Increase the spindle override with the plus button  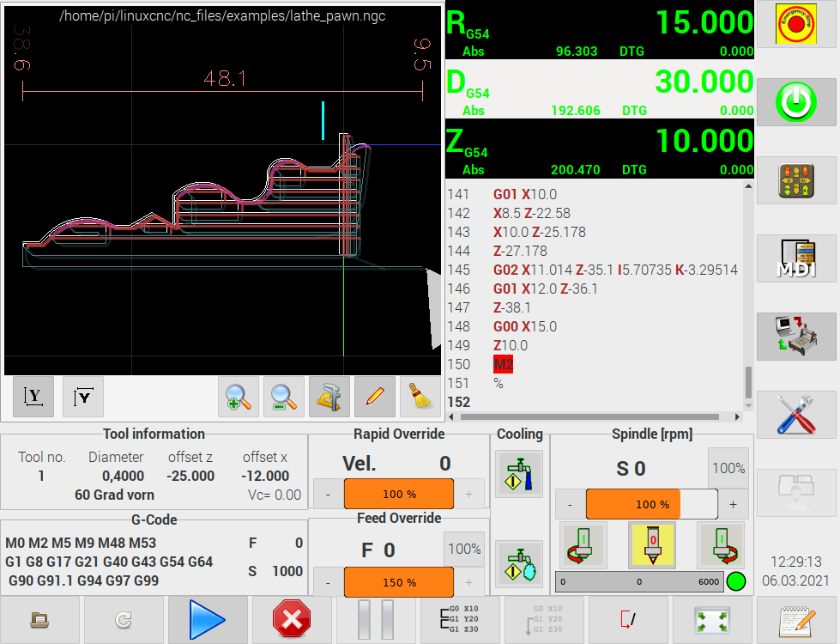coord(733,504)
